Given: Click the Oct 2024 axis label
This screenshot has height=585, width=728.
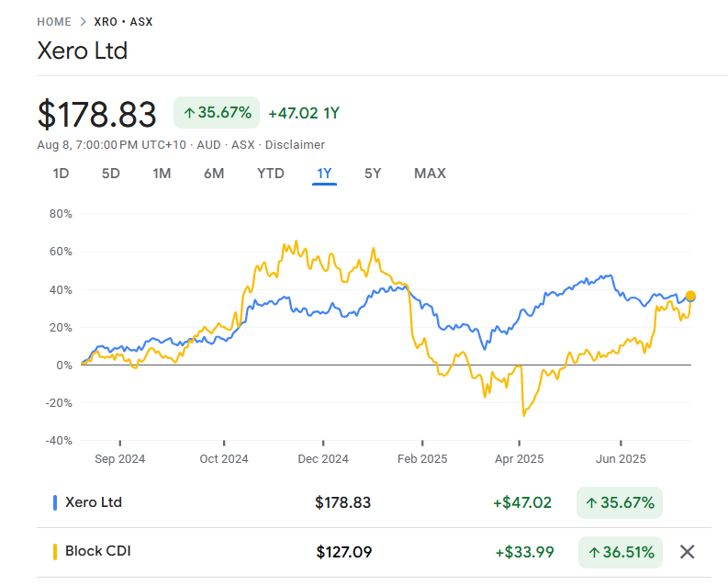Looking at the screenshot, I should (224, 458).
